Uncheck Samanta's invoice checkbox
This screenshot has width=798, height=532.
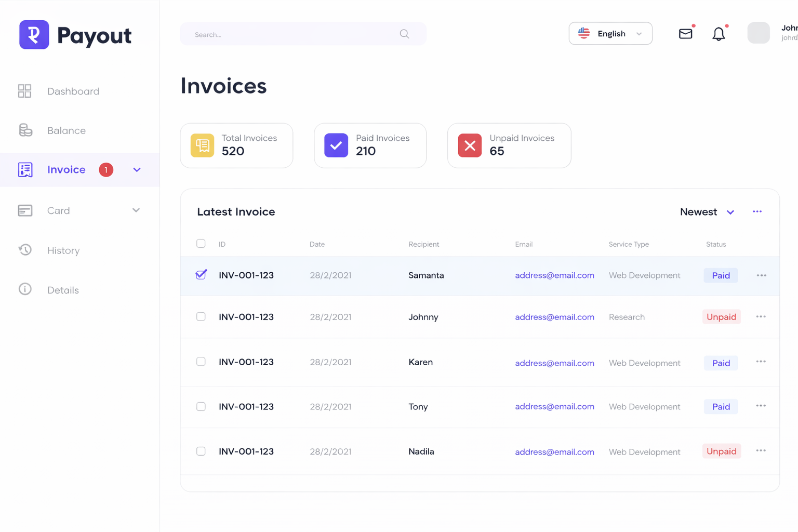pyautogui.click(x=201, y=275)
